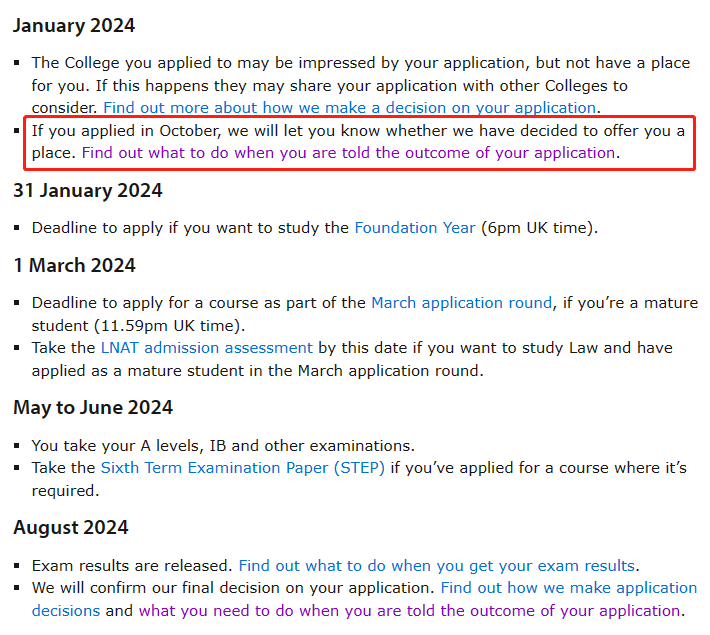Image resolution: width=710 pixels, height=635 pixels.
Task: Open the Foundation Year link
Action: click(x=415, y=228)
